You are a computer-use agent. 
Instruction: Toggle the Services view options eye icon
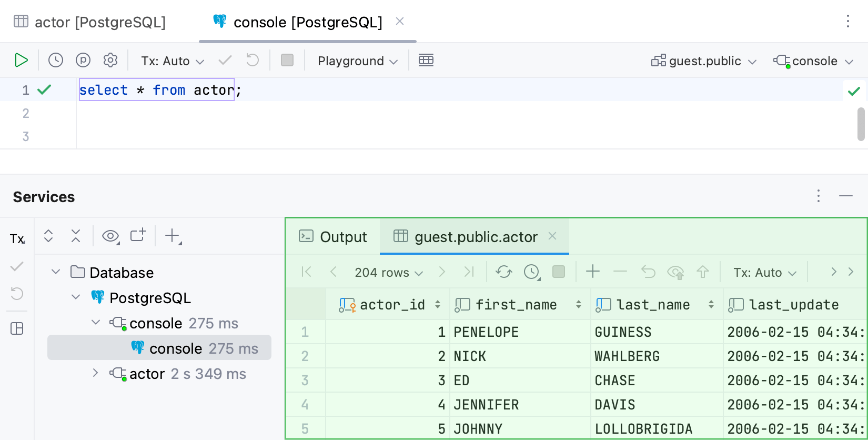coord(110,236)
